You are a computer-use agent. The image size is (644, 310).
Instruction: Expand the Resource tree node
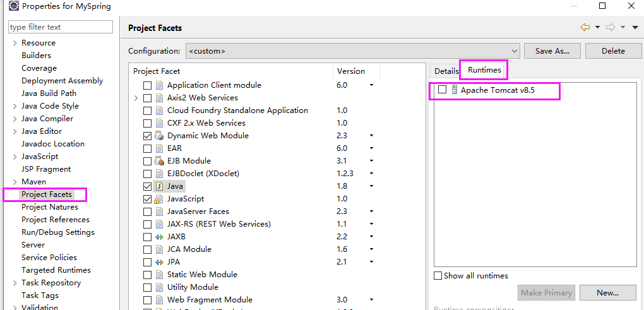(15, 43)
